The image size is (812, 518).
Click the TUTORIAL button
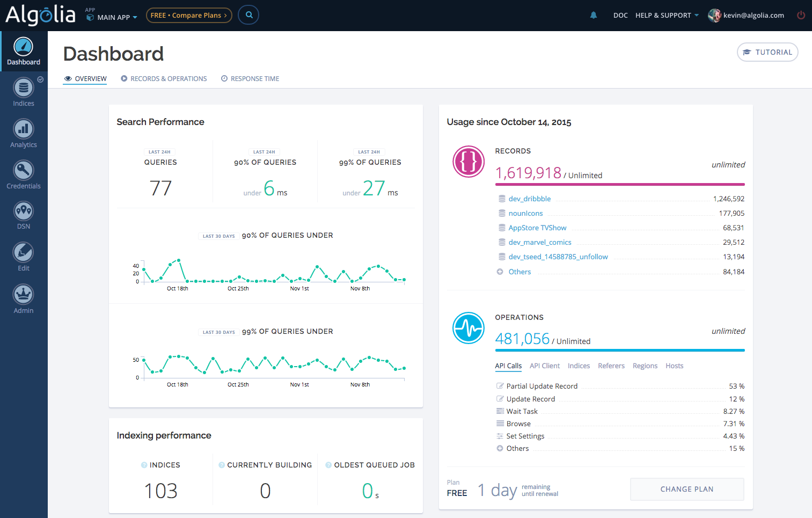click(767, 52)
